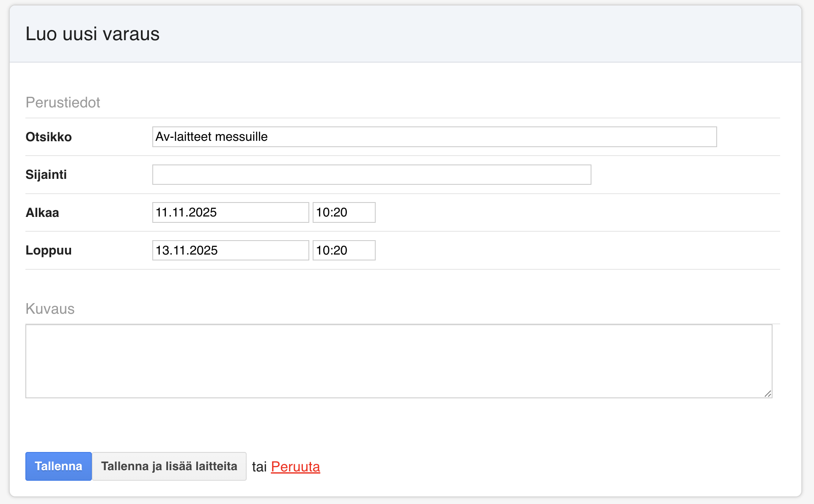The width and height of the screenshot is (814, 504).
Task: Click the Loppuu end time field
Action: point(344,250)
